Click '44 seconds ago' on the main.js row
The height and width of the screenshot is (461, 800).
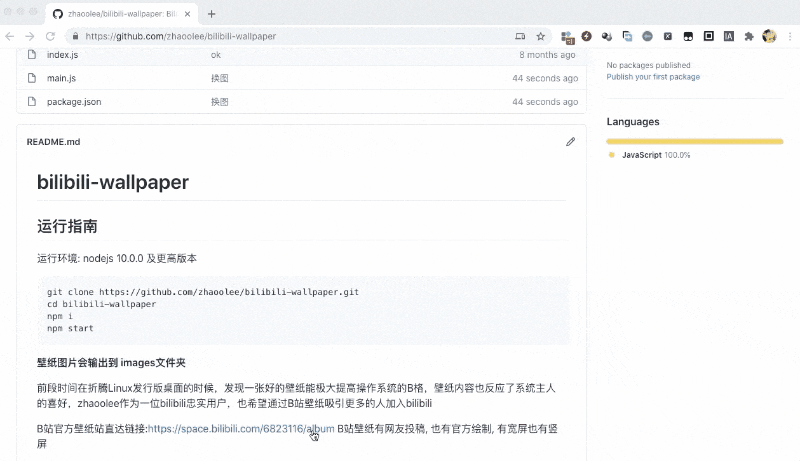coord(545,78)
